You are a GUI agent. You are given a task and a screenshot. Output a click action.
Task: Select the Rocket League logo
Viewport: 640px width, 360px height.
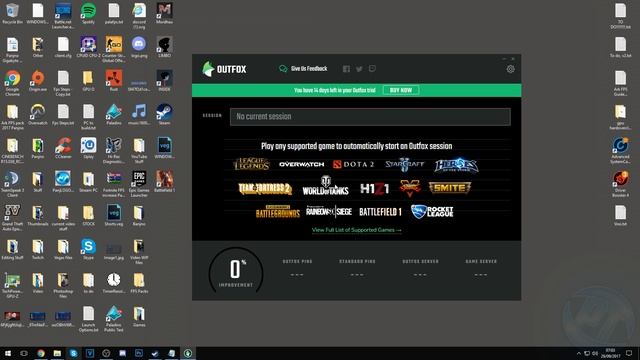(x=432, y=211)
